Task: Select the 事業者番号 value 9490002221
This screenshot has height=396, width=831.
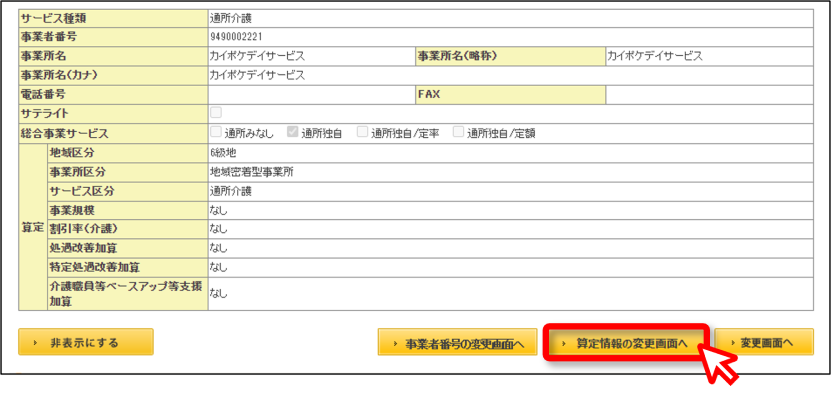Action: tap(236, 37)
